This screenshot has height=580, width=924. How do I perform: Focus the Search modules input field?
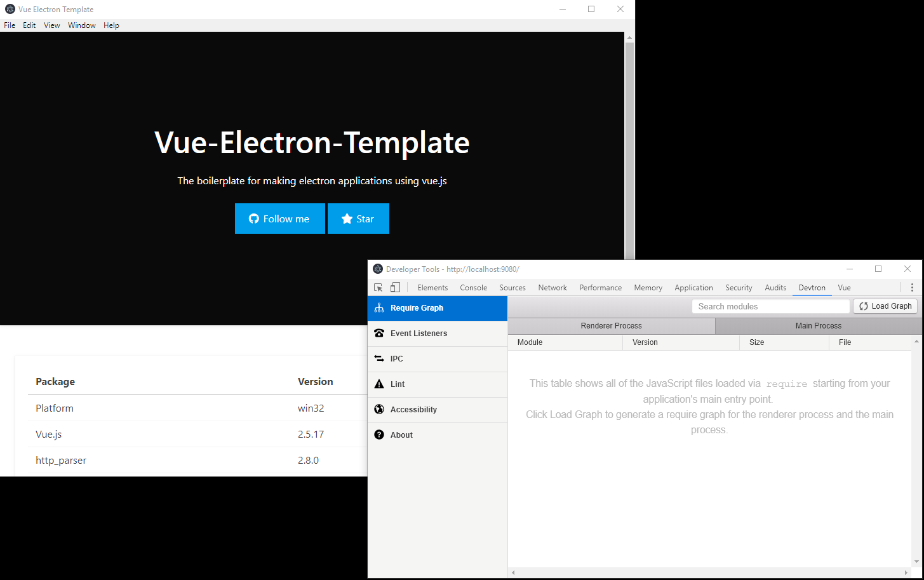(x=771, y=306)
